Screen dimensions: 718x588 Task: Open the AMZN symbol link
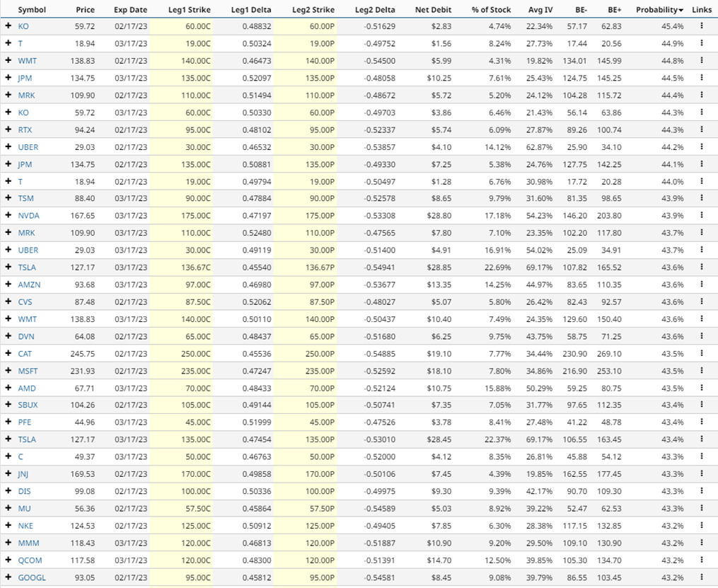29,284
